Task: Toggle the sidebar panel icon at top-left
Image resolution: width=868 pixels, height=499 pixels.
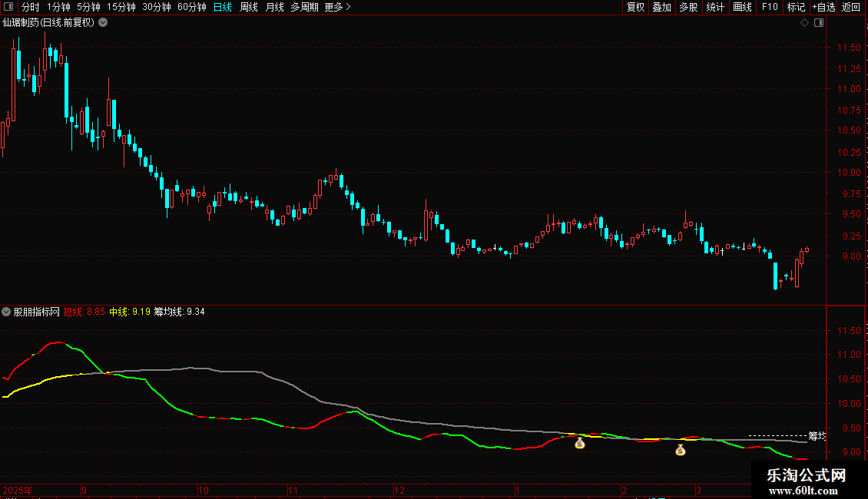Action: tap(8, 7)
